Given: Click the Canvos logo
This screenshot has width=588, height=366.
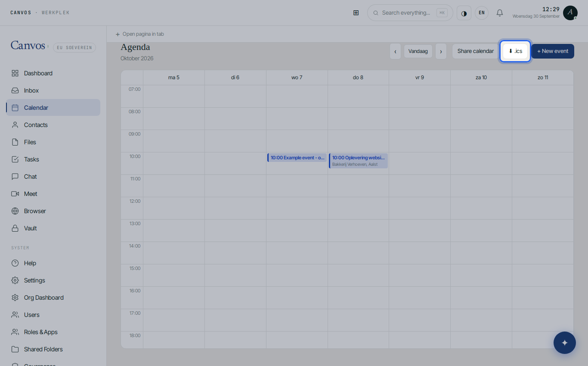Looking at the screenshot, I should 28,45.
